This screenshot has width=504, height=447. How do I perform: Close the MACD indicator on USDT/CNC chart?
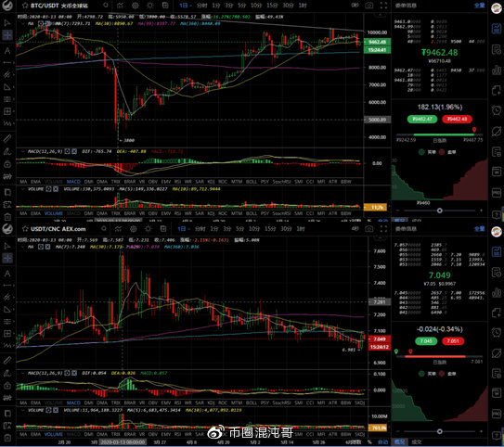74,373
